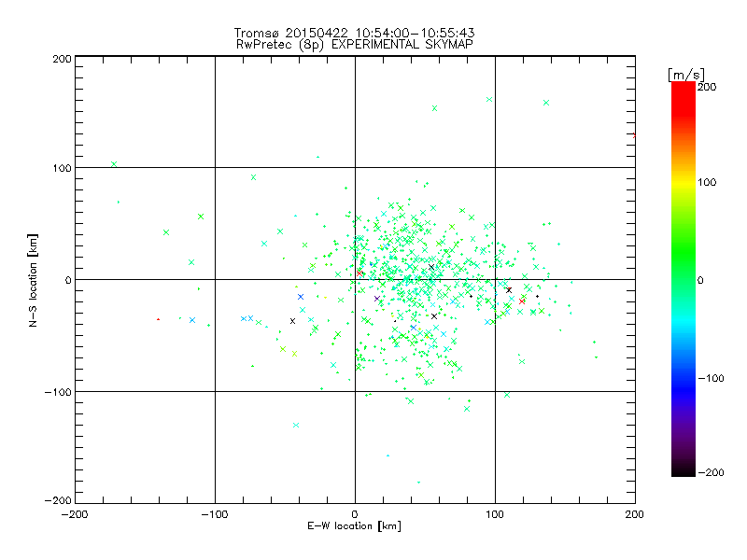Click the 'E-W location [km]' axis label
The height and width of the screenshot is (560, 747).
[x=354, y=525]
